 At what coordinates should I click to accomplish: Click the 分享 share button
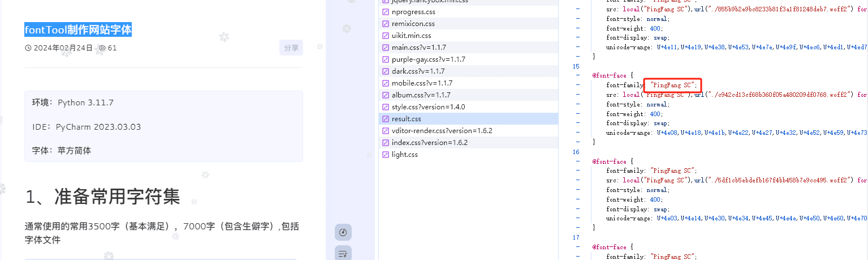pos(291,48)
